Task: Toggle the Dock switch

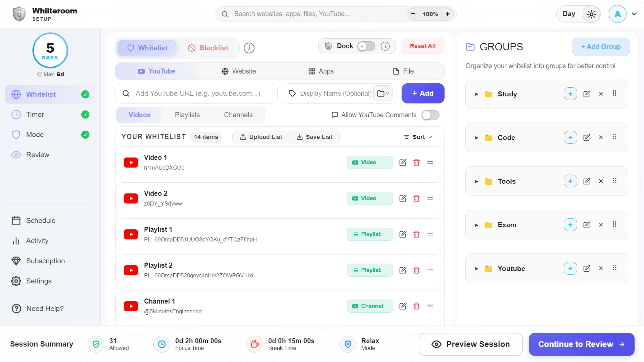Action: click(366, 46)
